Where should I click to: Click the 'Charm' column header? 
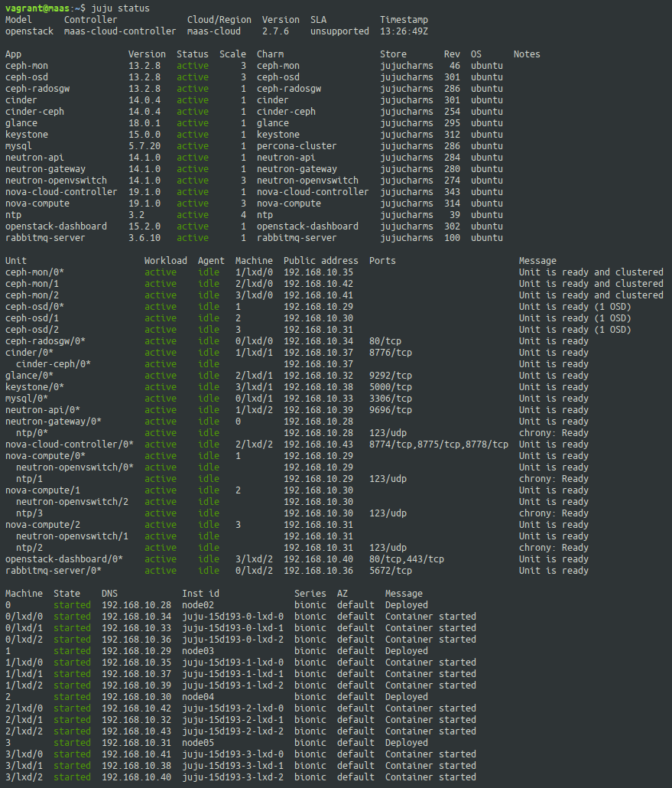point(270,54)
